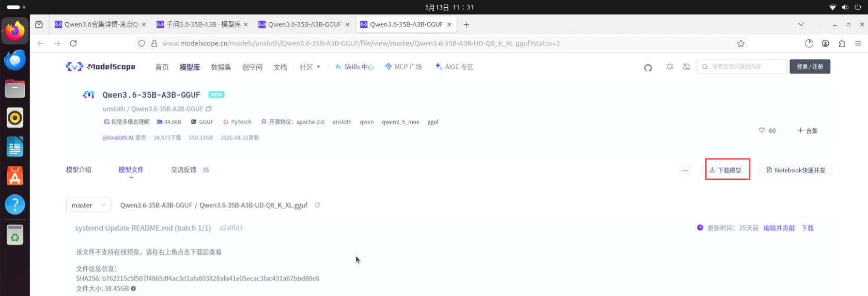The image size is (868, 296).
Task: Open the Firefox hamburger application menu
Action: click(x=858, y=43)
